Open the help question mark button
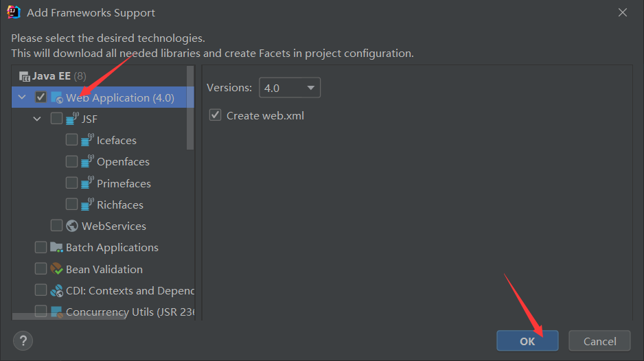The height and width of the screenshot is (361, 644). [23, 340]
